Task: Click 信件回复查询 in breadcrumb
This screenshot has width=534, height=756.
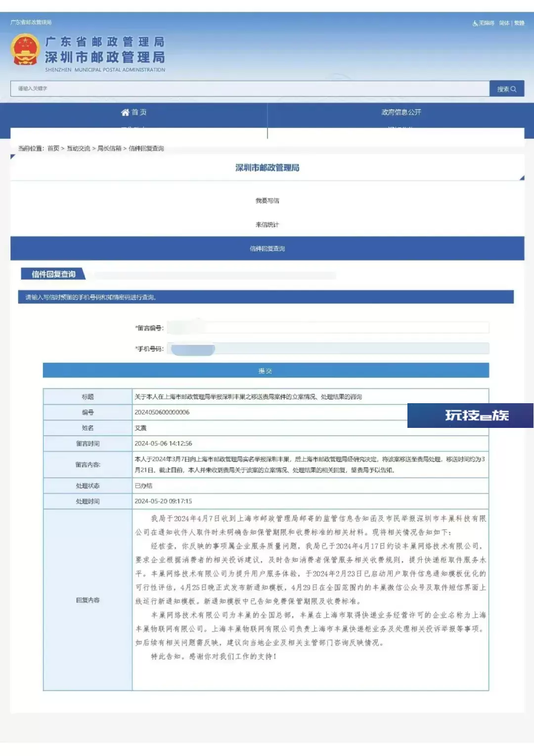Action: pyautogui.click(x=146, y=148)
